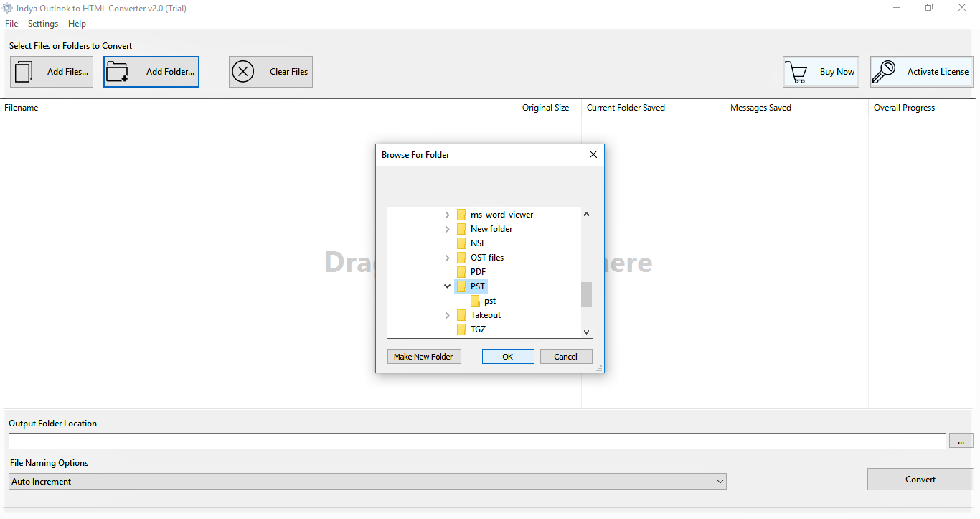Click the Buy Now shopping cart icon
The width and height of the screenshot is (980, 519).
(x=796, y=73)
